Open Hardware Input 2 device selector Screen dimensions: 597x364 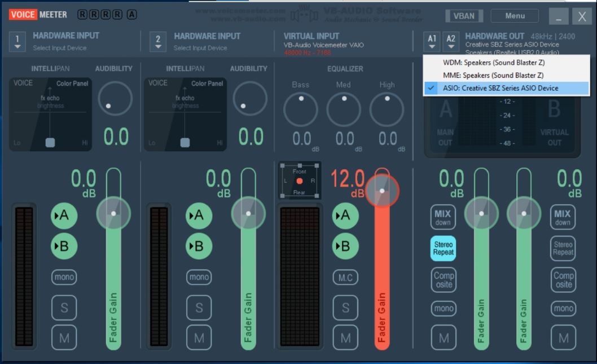[158, 42]
